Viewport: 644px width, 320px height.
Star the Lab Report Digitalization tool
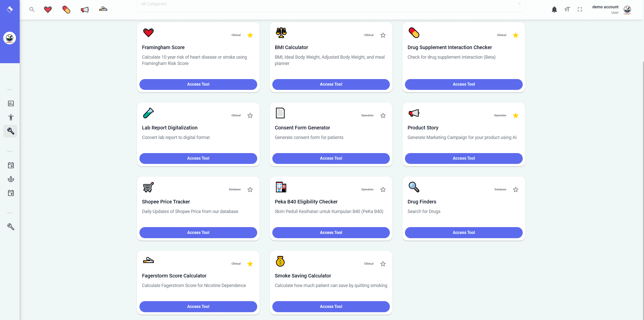(x=250, y=116)
